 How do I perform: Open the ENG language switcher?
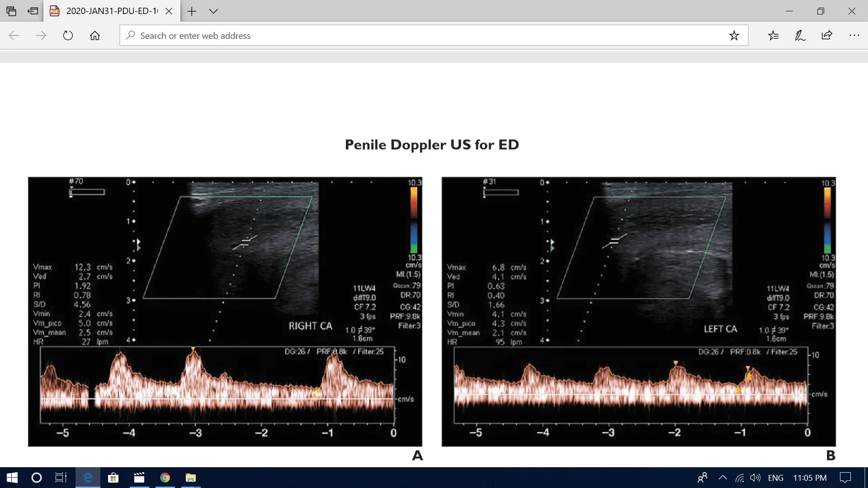tap(776, 478)
